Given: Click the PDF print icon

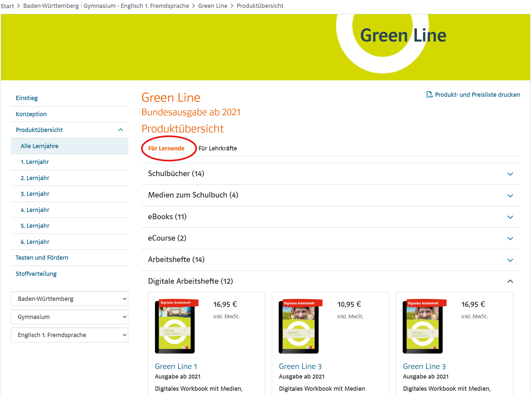Looking at the screenshot, I should click(429, 95).
